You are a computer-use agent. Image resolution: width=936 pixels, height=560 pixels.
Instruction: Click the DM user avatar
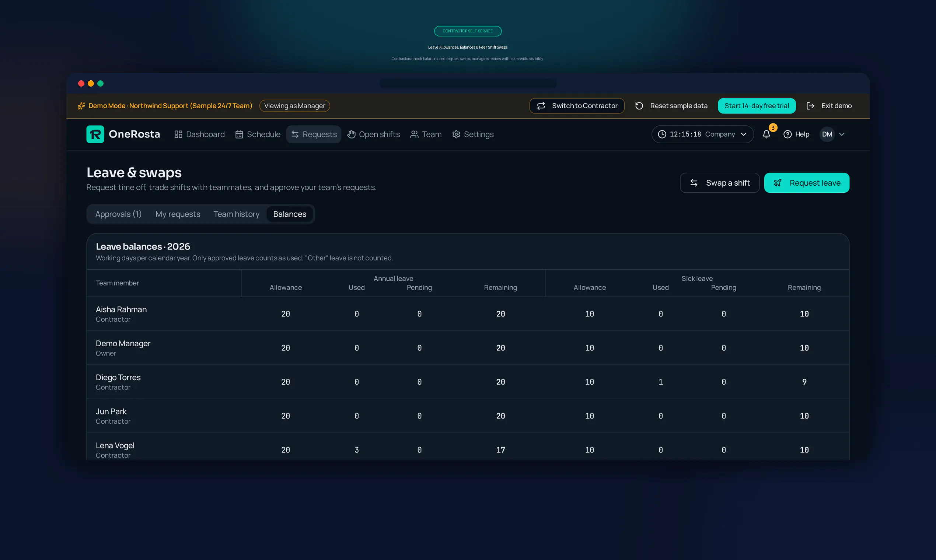tap(827, 134)
